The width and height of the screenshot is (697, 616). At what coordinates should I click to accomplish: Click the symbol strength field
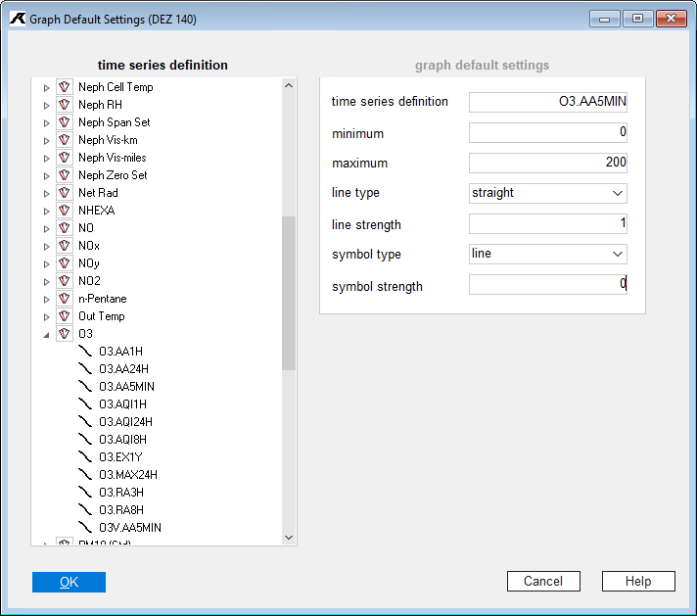547,284
